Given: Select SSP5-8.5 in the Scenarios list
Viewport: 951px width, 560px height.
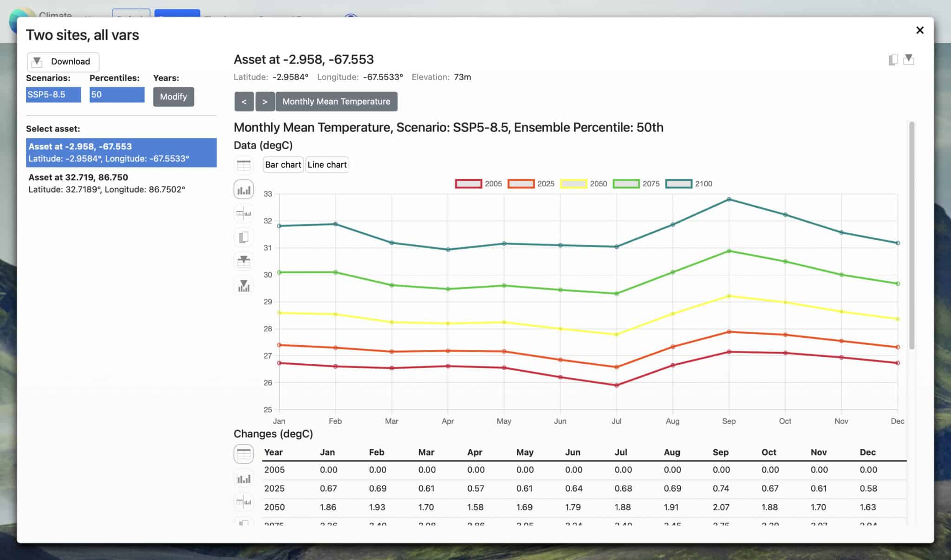Looking at the screenshot, I should click(53, 94).
